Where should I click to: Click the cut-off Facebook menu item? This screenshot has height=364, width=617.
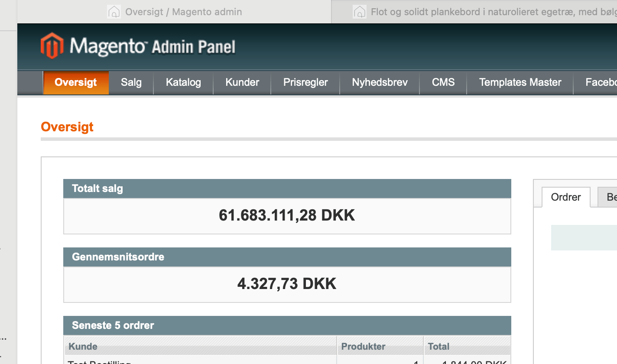coord(601,82)
